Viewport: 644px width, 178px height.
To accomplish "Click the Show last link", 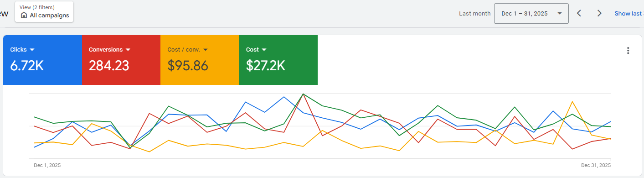I will click(x=629, y=13).
